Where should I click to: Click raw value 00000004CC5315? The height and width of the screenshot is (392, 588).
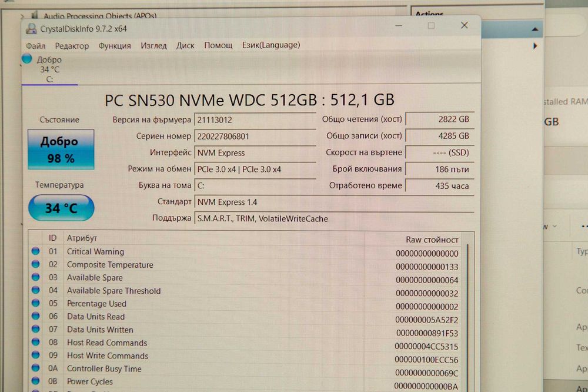(426, 347)
